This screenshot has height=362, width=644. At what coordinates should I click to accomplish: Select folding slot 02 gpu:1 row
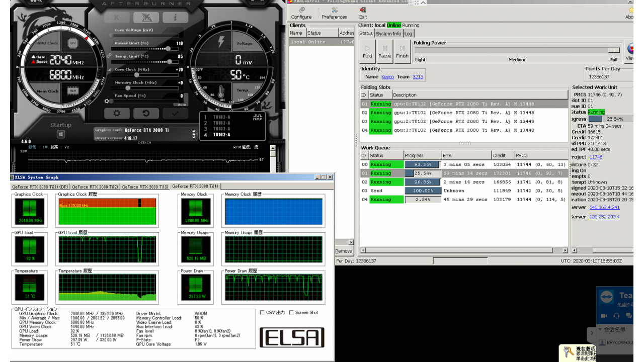(464, 113)
